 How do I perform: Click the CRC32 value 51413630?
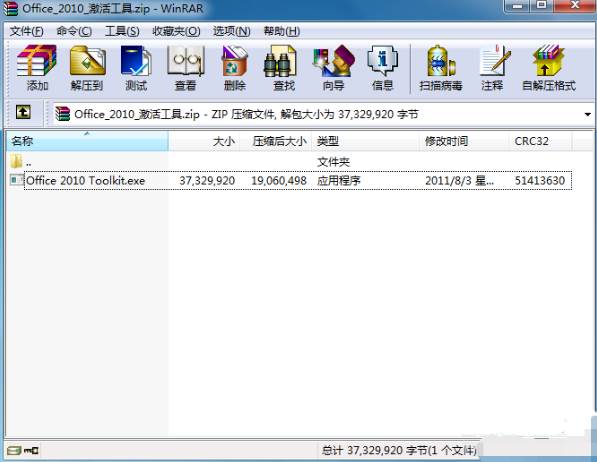[540, 181]
